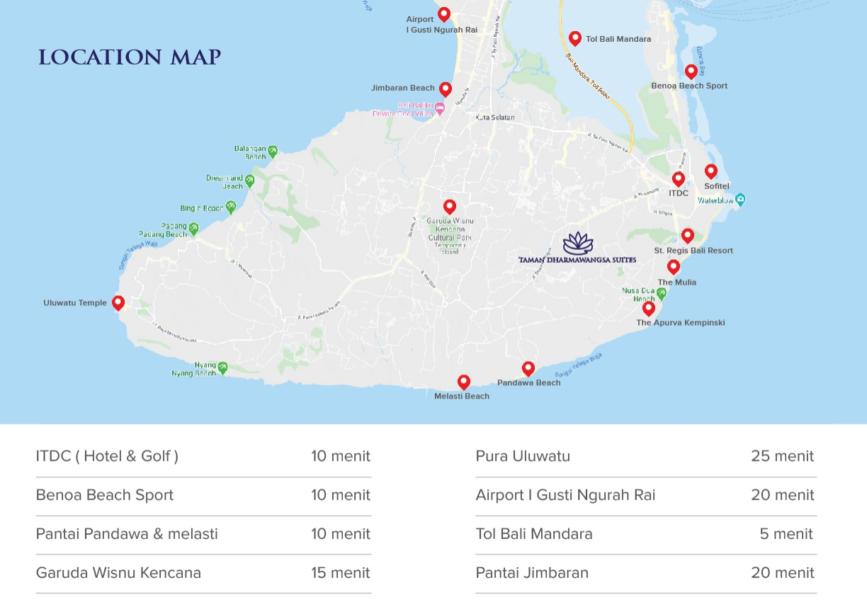Select the Tol Bali Mandara table row label
This screenshot has width=867, height=616.
(x=534, y=534)
